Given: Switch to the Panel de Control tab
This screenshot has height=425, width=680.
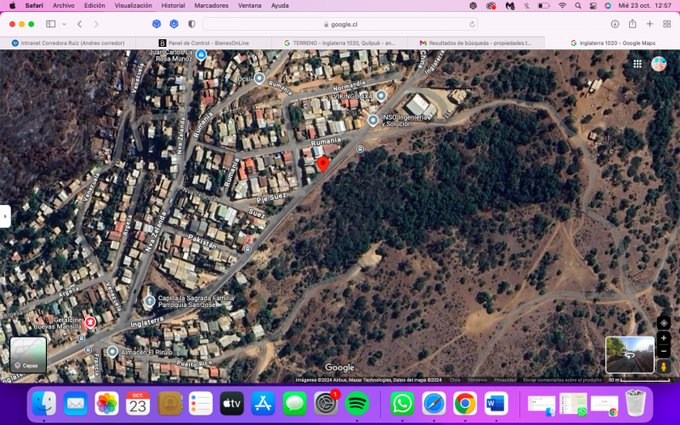Looking at the screenshot, I should pyautogui.click(x=205, y=43).
